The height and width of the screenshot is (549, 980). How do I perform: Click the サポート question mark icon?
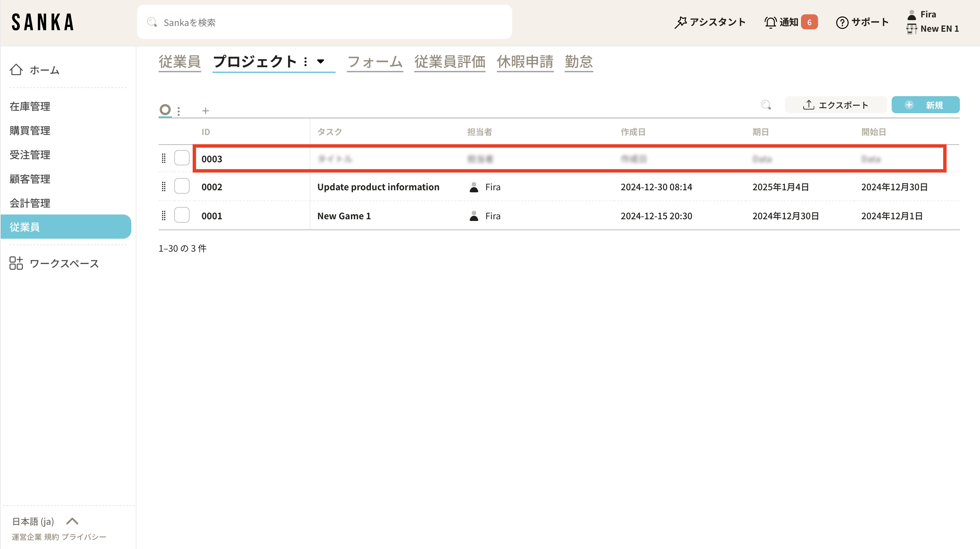pyautogui.click(x=842, y=23)
